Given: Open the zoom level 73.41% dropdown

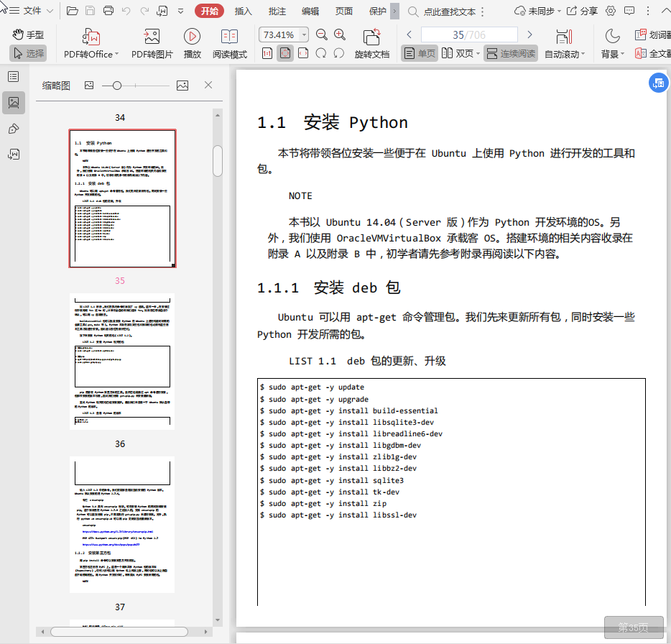Looking at the screenshot, I should coord(304,34).
